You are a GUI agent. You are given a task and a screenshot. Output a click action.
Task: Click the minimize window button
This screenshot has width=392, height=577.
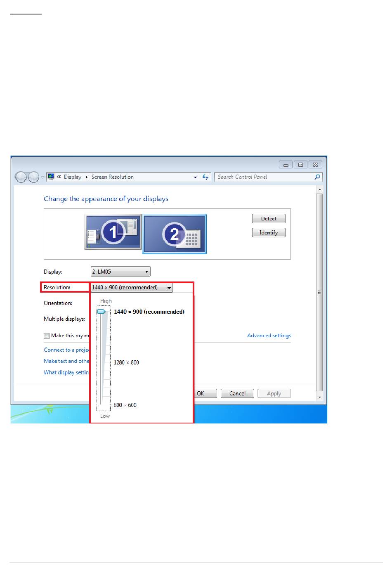coord(286,165)
